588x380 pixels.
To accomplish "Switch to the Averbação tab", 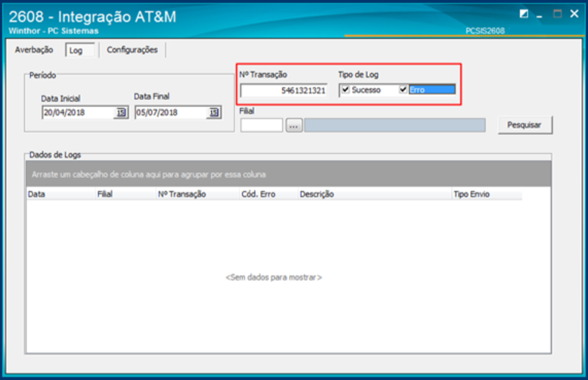I will (34, 50).
